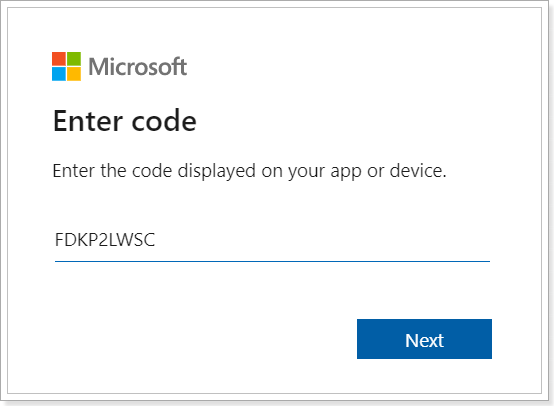Click the word "code" in the heading
Screen dimensions: 554x406
[x=164, y=121]
